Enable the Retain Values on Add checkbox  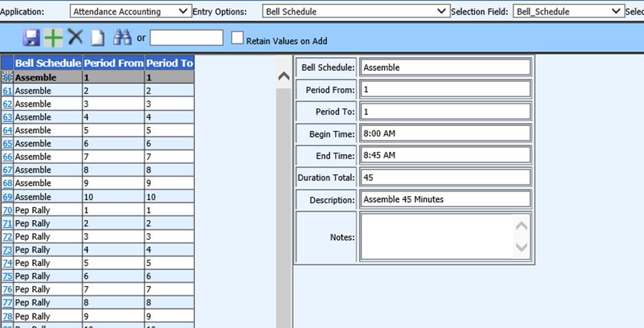tap(238, 39)
